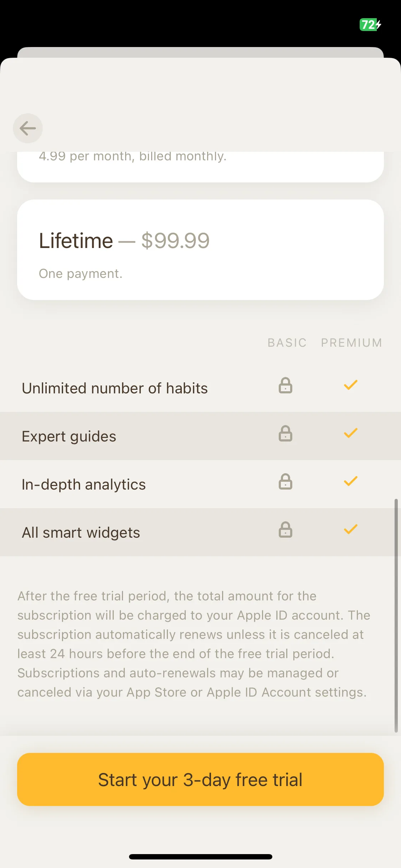Tap the battery indicator in status bar

[370, 25]
